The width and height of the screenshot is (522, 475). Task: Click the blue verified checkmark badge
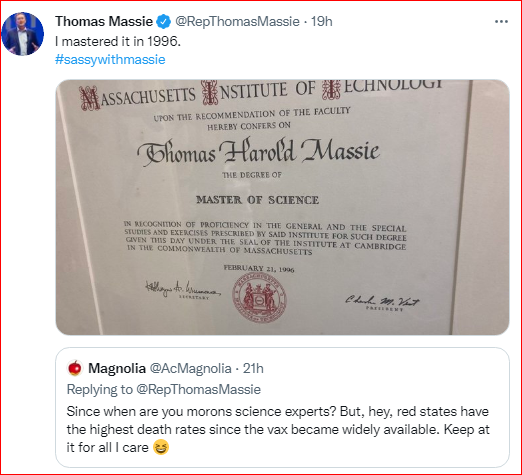coord(164,22)
